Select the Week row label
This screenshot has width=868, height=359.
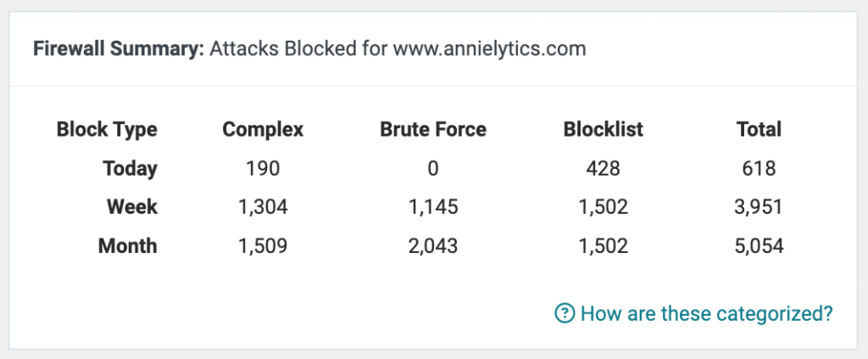[x=132, y=207]
